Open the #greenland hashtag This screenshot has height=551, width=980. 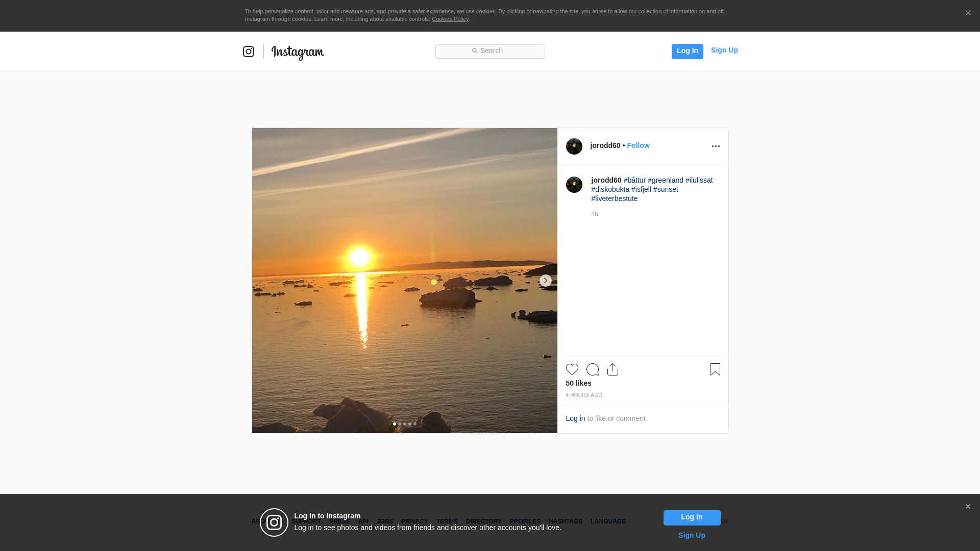[665, 180]
